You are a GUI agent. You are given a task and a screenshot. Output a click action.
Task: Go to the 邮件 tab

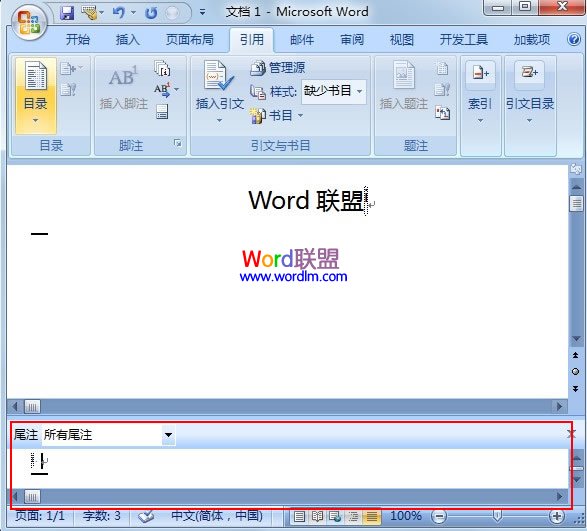click(x=302, y=39)
